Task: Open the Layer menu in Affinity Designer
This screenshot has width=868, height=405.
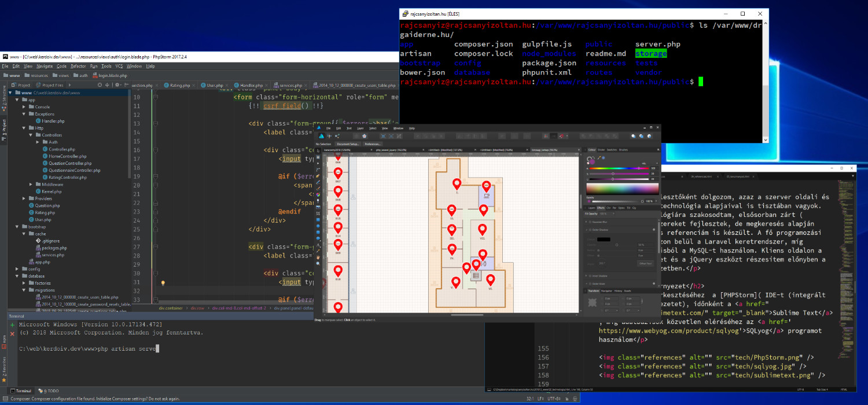Action: 361,128
